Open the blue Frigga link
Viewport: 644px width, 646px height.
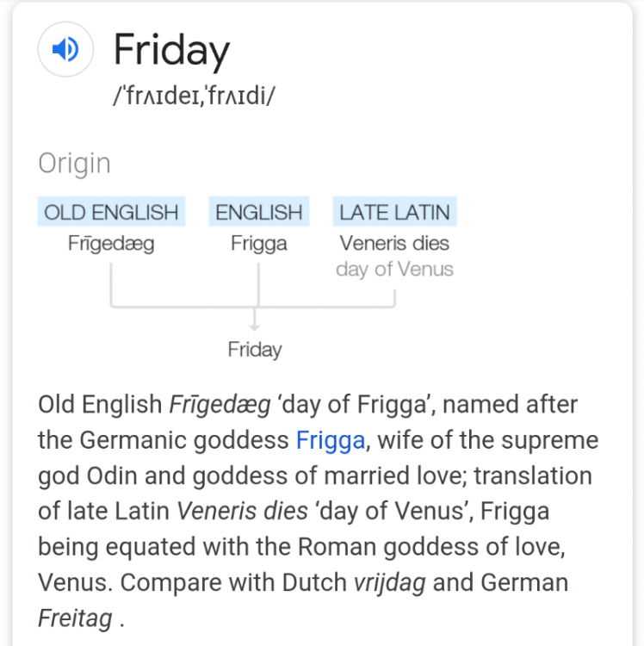[x=331, y=440]
